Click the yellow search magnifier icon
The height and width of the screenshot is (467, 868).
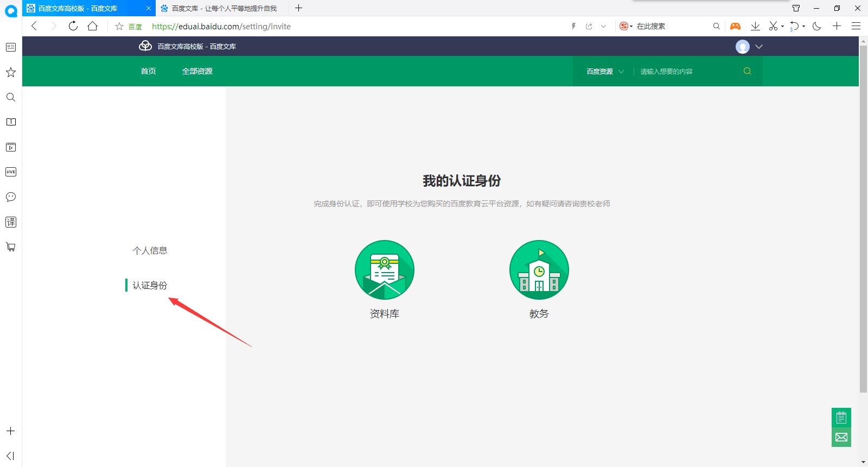[748, 71]
